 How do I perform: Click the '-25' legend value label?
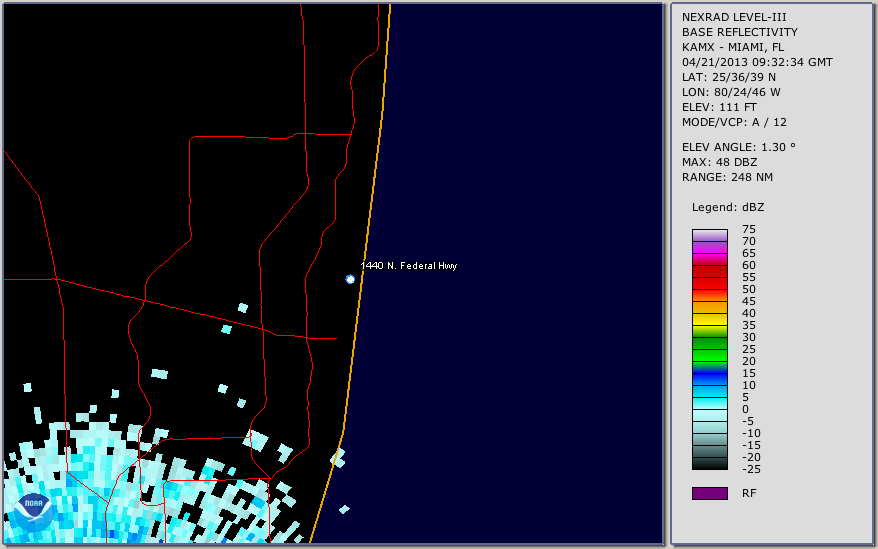point(751,469)
